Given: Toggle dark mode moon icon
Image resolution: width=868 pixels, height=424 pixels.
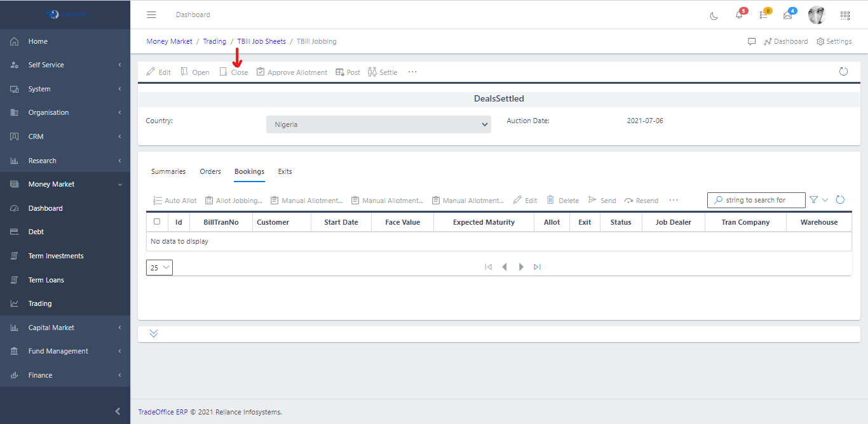Looking at the screenshot, I should [x=714, y=15].
